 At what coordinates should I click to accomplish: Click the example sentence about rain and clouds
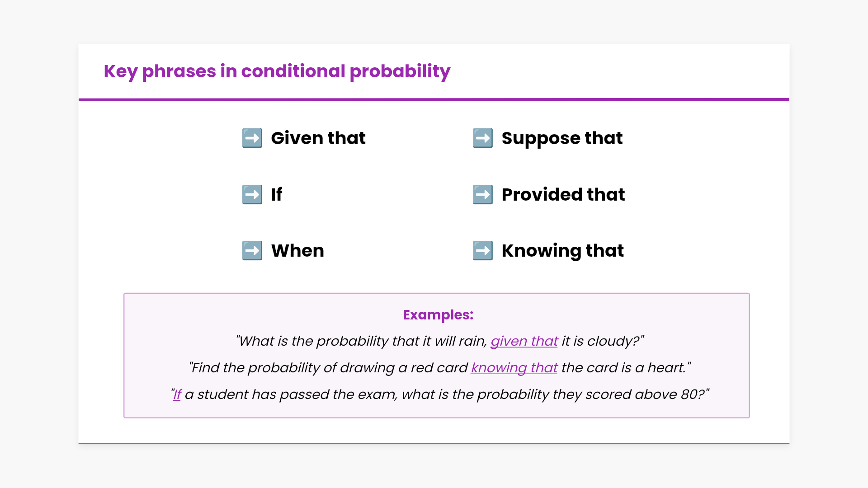362,341
